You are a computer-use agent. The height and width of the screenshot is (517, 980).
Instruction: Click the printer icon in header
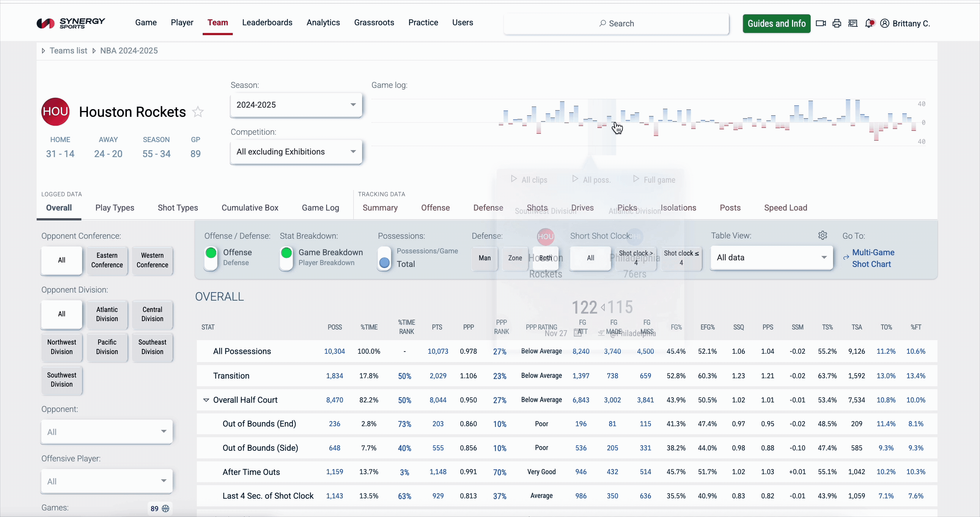tap(837, 23)
